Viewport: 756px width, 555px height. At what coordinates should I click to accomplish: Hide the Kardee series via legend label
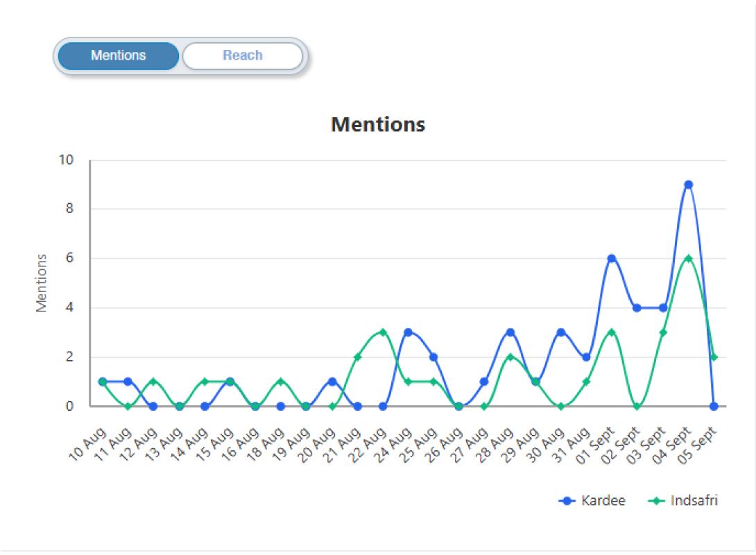(x=603, y=501)
